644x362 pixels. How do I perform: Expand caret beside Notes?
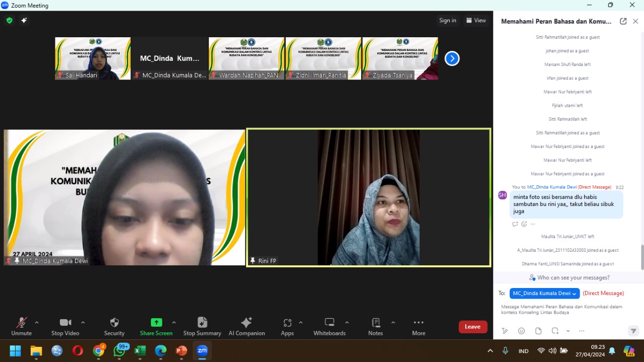click(x=393, y=323)
